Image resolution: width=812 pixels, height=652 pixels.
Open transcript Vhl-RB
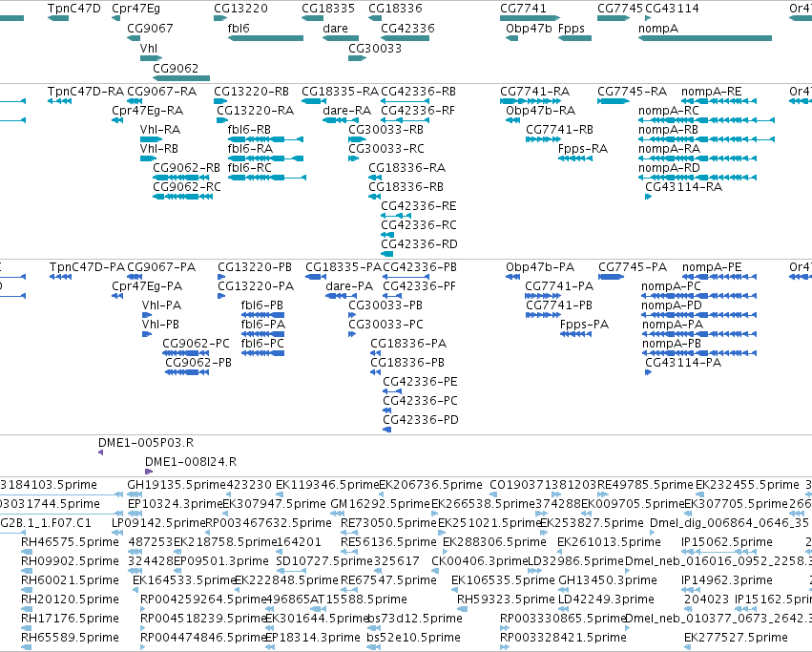(x=159, y=149)
